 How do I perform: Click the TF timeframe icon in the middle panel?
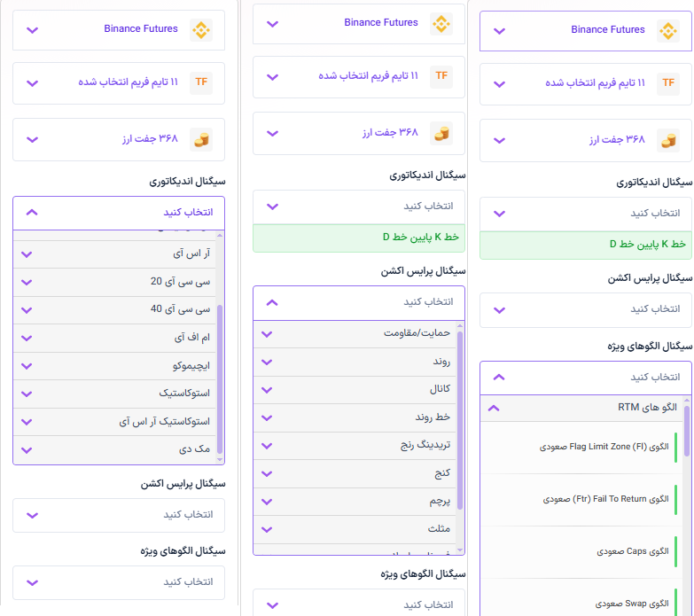441,76
